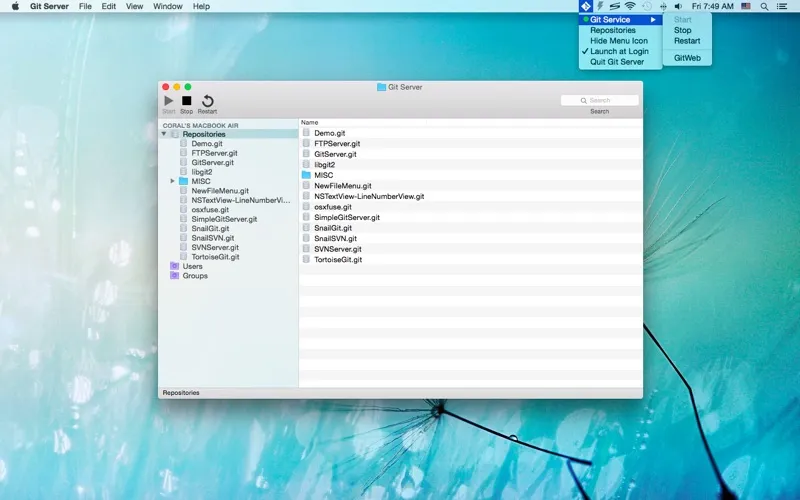Select NewFileMenu.git in the sidebar
This screenshot has height=500, width=800.
pos(220,191)
